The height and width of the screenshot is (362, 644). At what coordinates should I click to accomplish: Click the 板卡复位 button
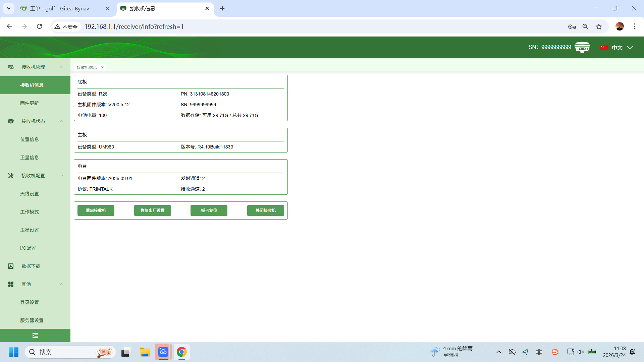tap(209, 210)
